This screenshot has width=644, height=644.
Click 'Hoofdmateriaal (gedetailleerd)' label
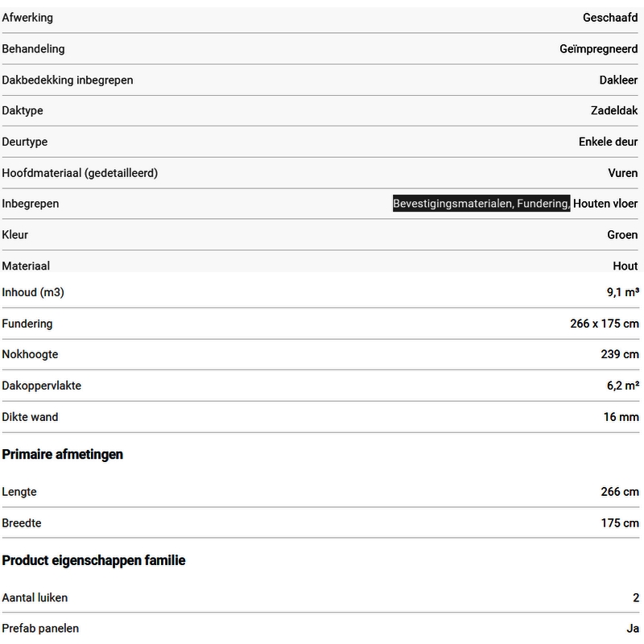pyautogui.click(x=80, y=173)
